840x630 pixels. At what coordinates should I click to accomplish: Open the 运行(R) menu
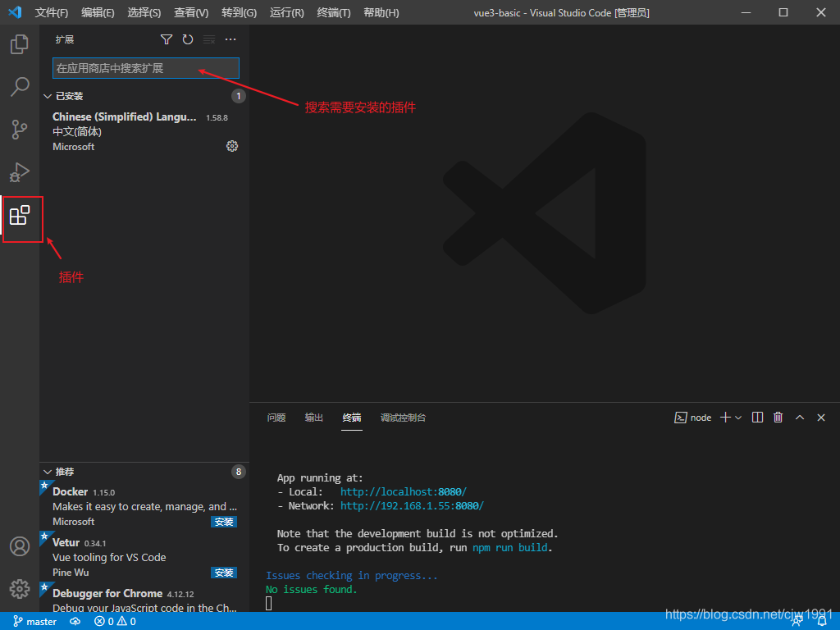point(286,13)
